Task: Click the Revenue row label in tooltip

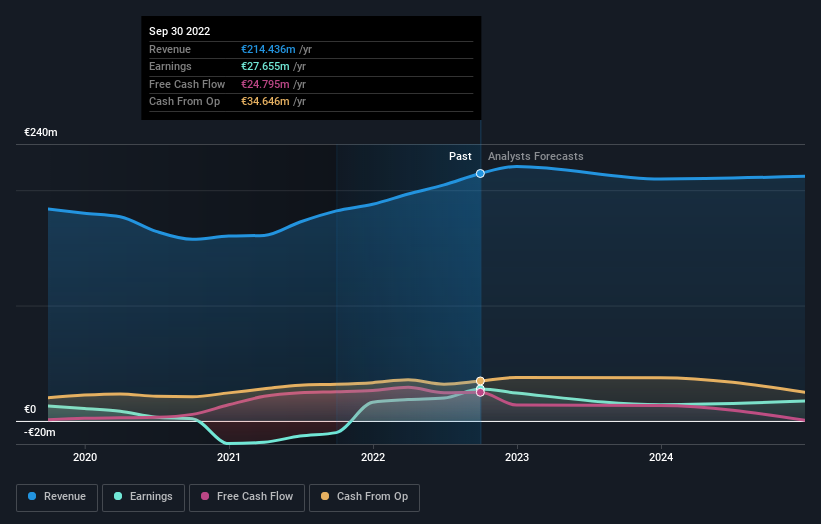Action: (170, 49)
